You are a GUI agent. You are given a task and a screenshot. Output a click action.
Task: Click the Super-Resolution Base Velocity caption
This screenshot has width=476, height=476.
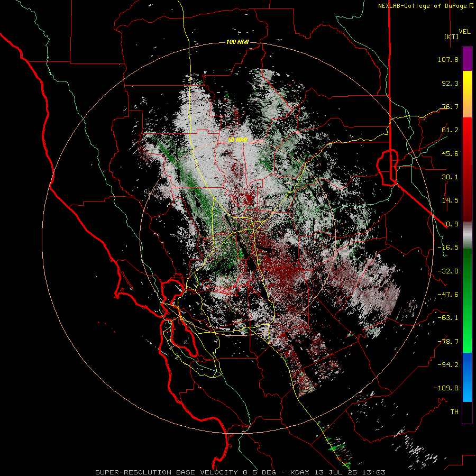[241, 472]
